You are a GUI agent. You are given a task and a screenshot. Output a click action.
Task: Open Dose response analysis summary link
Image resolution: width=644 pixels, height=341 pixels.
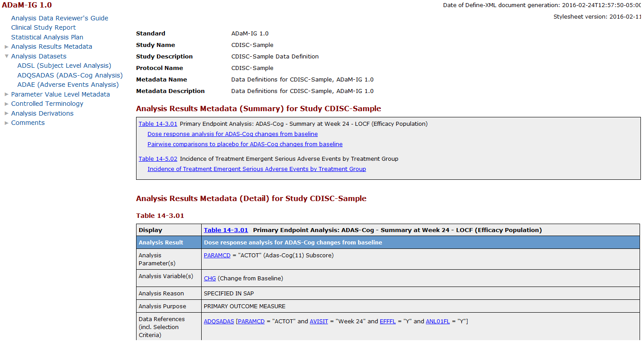[x=232, y=134]
